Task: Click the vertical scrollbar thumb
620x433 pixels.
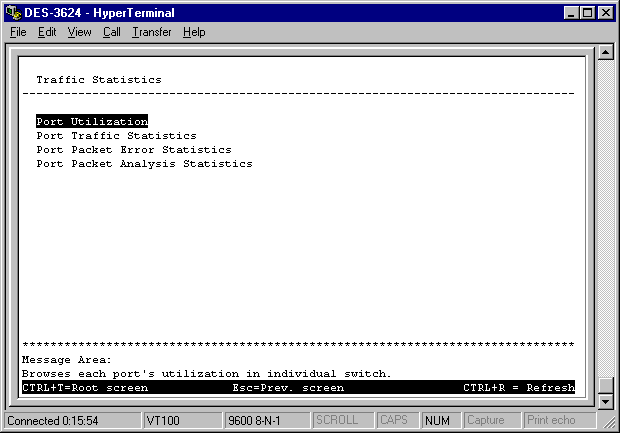Action: pyautogui.click(x=604, y=385)
